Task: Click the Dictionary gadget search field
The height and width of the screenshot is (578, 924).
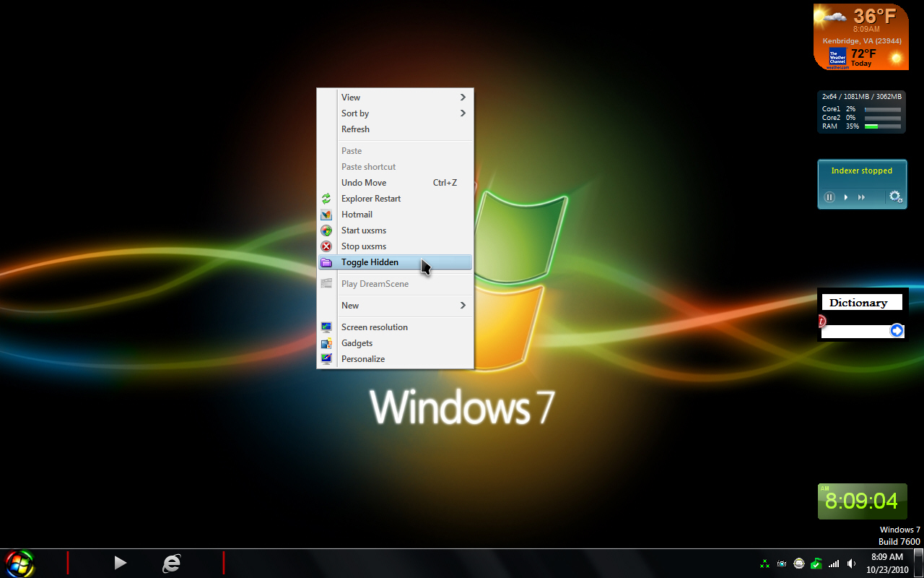Action: tap(856, 331)
